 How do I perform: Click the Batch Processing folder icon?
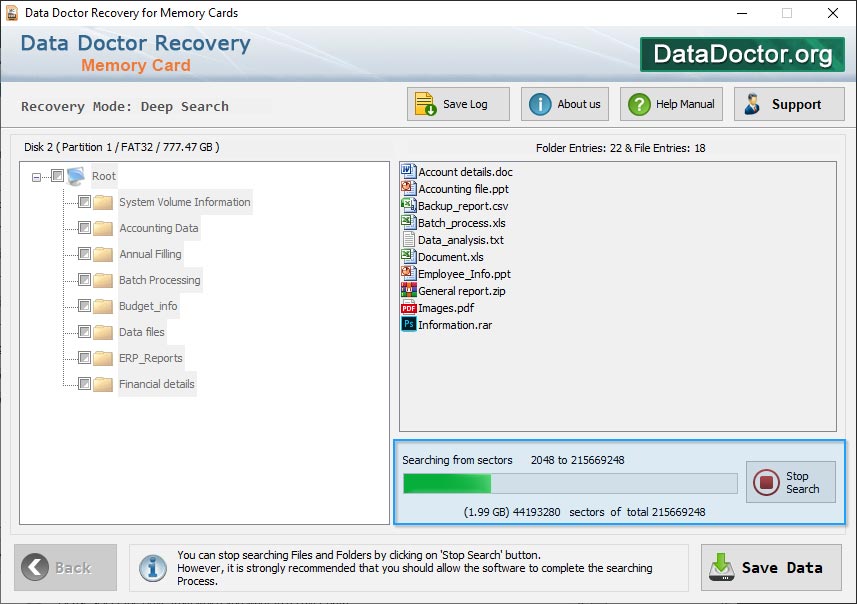click(x=103, y=280)
